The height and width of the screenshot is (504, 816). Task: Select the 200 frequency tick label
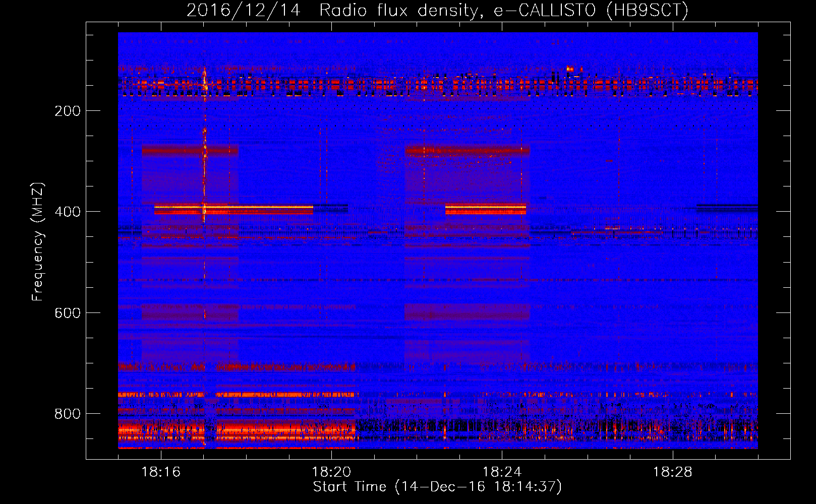[x=68, y=111]
